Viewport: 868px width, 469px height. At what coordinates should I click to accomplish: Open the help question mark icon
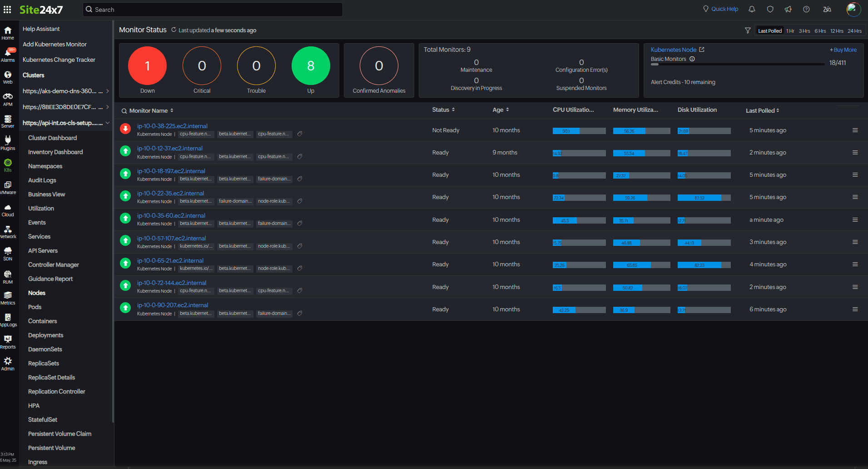pyautogui.click(x=806, y=9)
